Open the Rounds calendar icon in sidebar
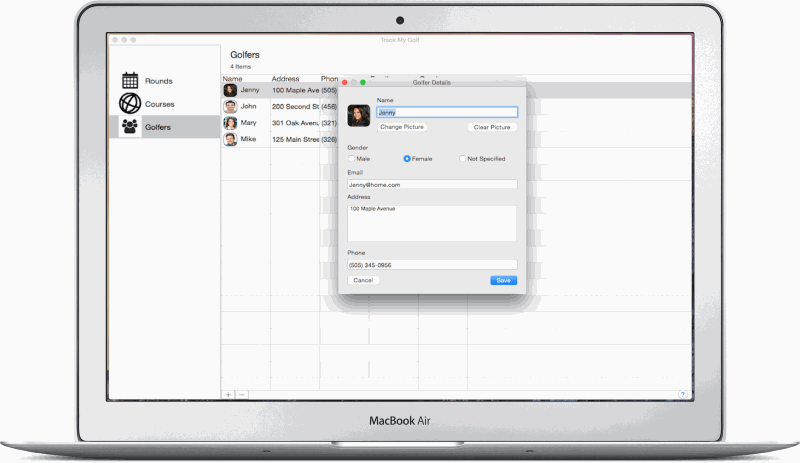This screenshot has width=800, height=463. [x=130, y=81]
